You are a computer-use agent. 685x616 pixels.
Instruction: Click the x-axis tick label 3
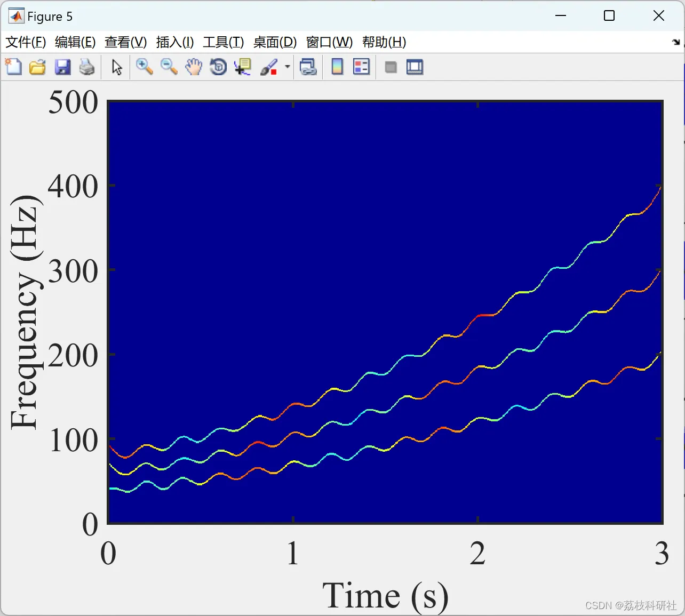[662, 554]
